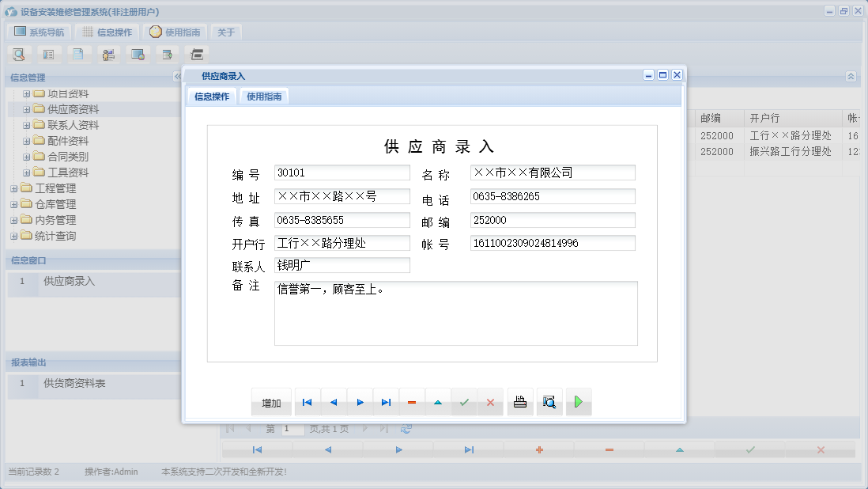Click the print icon in the supplier dialog
868x489 pixels.
pos(519,402)
